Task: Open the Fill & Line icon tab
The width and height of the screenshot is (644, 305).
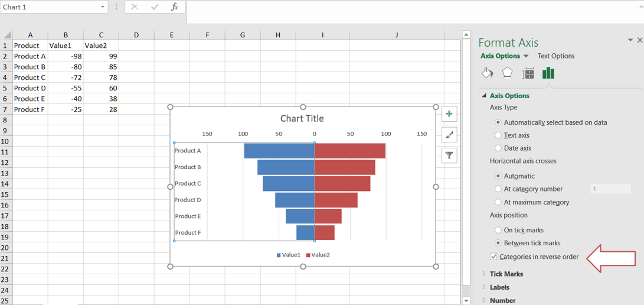Action: pyautogui.click(x=488, y=73)
